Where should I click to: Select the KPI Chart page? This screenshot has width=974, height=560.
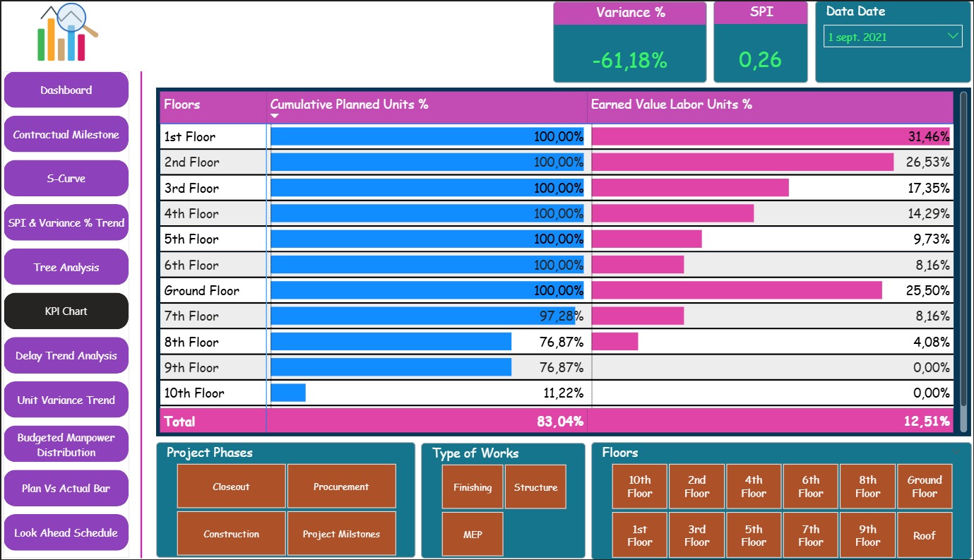[x=66, y=311]
